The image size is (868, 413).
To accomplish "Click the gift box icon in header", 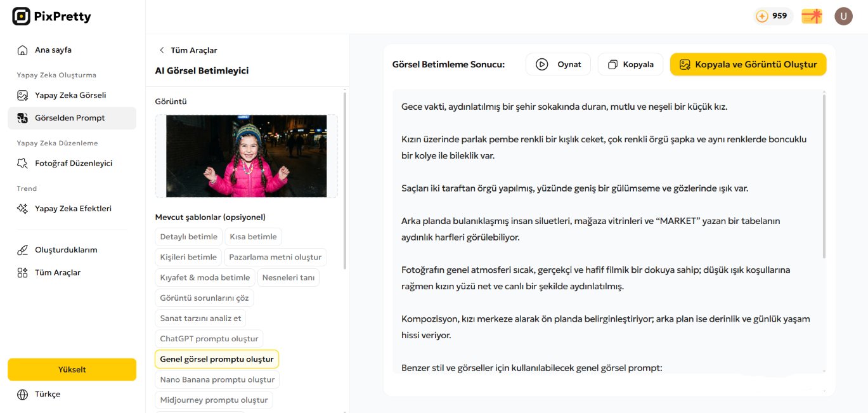I will (811, 16).
